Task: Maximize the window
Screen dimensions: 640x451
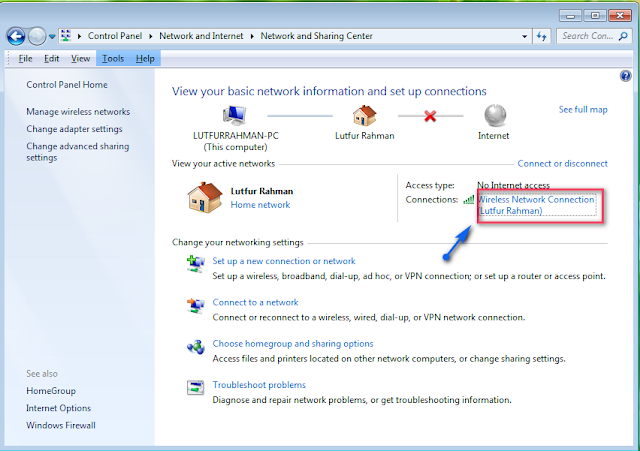Action: pos(595,16)
